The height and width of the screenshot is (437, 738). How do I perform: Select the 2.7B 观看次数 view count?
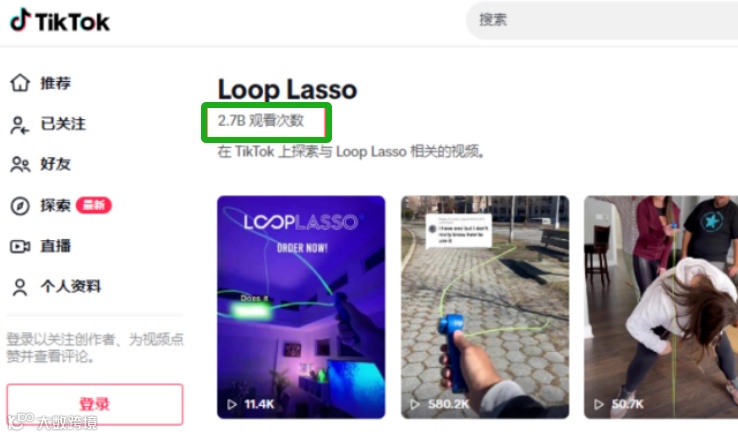pyautogui.click(x=261, y=121)
